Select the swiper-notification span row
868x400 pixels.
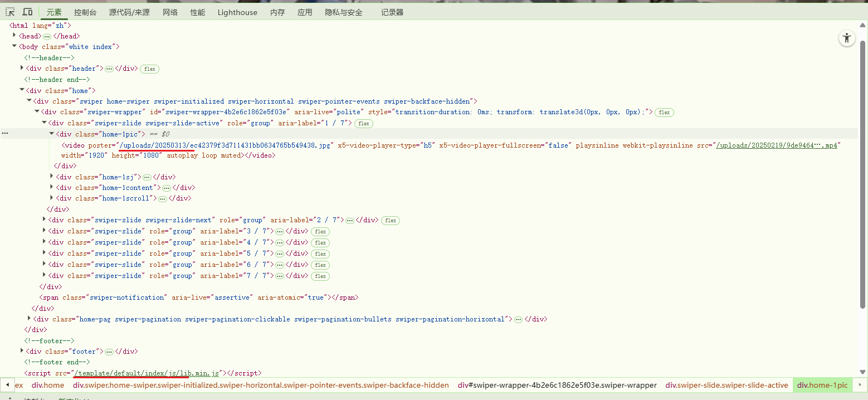click(199, 297)
